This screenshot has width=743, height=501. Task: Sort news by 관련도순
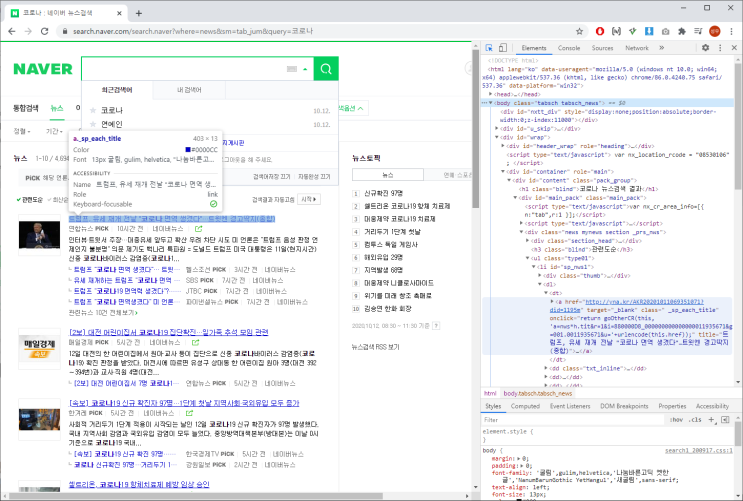click(30, 200)
